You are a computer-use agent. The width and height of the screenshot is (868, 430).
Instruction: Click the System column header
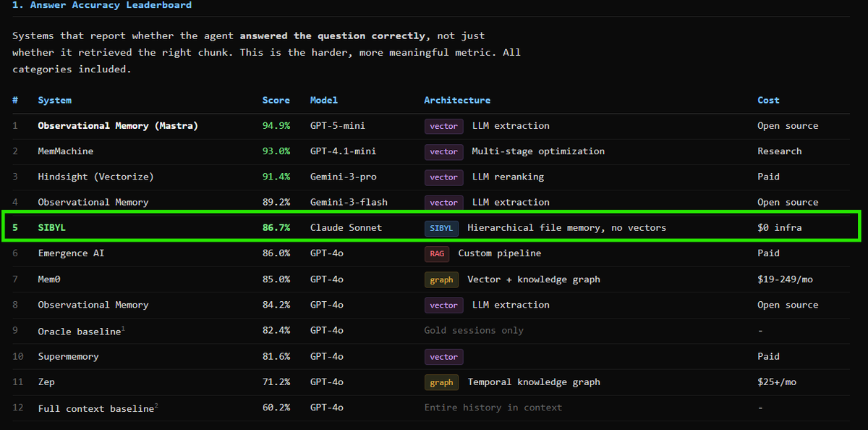click(54, 100)
